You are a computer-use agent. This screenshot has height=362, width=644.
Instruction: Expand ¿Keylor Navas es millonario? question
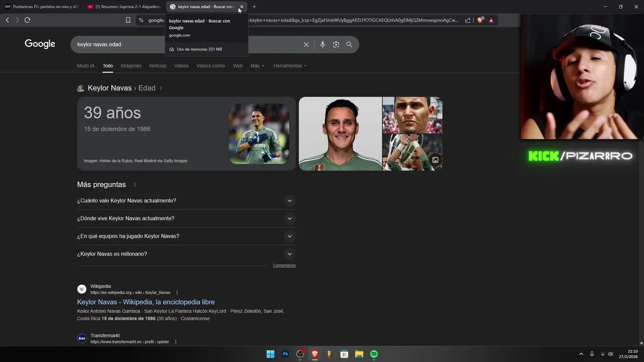tap(186, 254)
